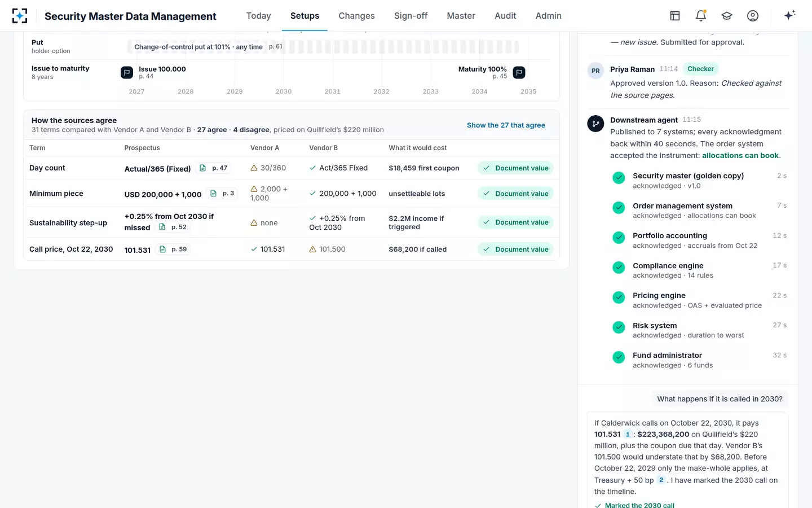Open the user profile icon
The image size is (812, 508).
pos(753,16)
